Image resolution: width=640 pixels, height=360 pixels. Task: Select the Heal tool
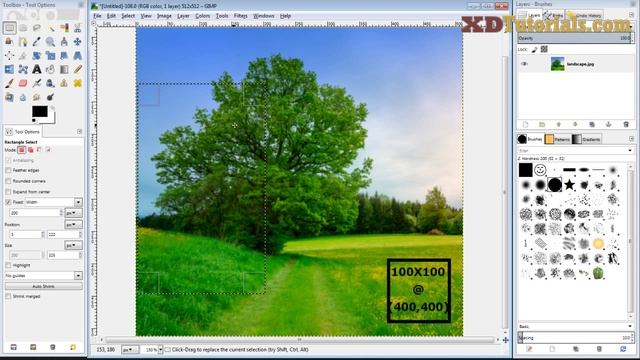pos(78,83)
